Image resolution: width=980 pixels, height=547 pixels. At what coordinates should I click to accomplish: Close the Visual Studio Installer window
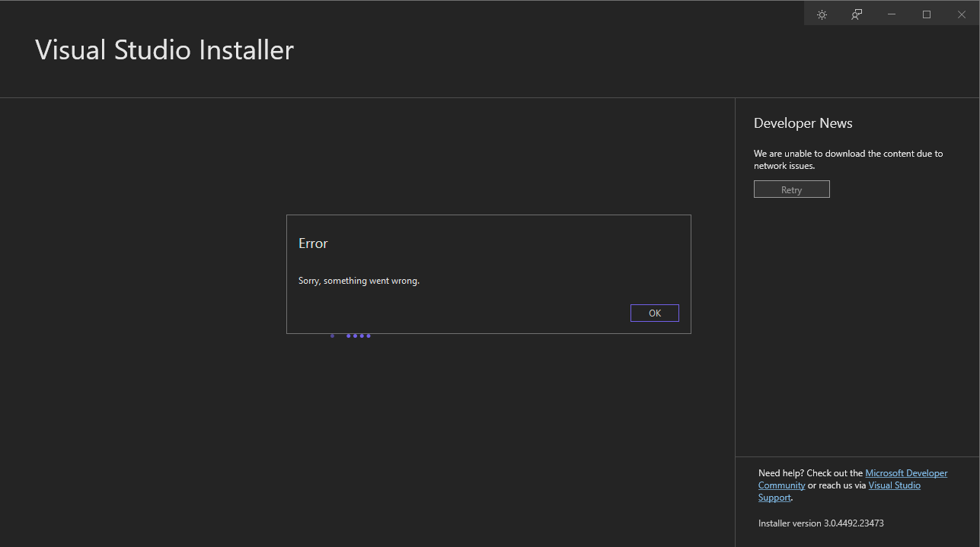pos(962,14)
